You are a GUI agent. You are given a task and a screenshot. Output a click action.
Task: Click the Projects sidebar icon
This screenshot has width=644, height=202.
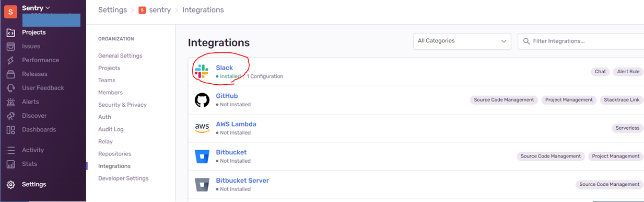[x=10, y=32]
